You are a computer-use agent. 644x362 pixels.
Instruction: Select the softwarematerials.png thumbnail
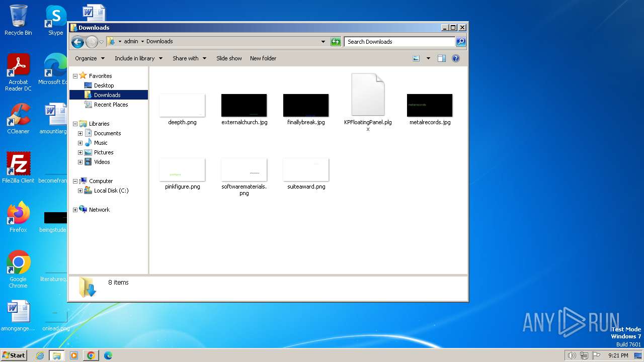(x=244, y=169)
